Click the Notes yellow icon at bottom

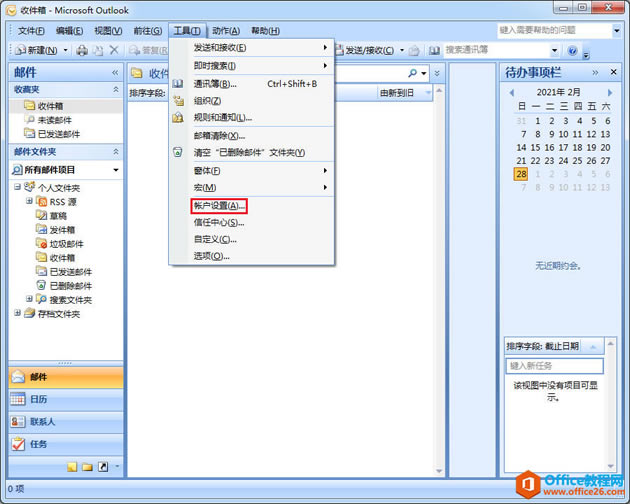72,467
